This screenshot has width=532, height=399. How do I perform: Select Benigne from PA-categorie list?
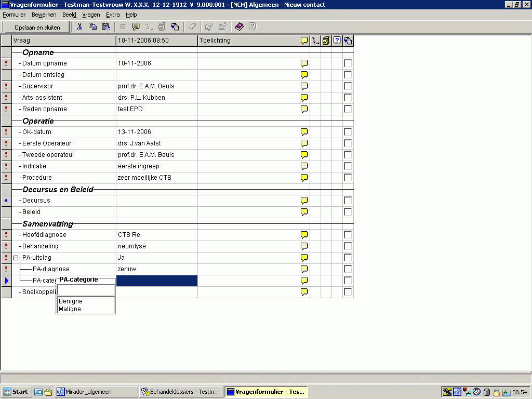pyautogui.click(x=71, y=301)
